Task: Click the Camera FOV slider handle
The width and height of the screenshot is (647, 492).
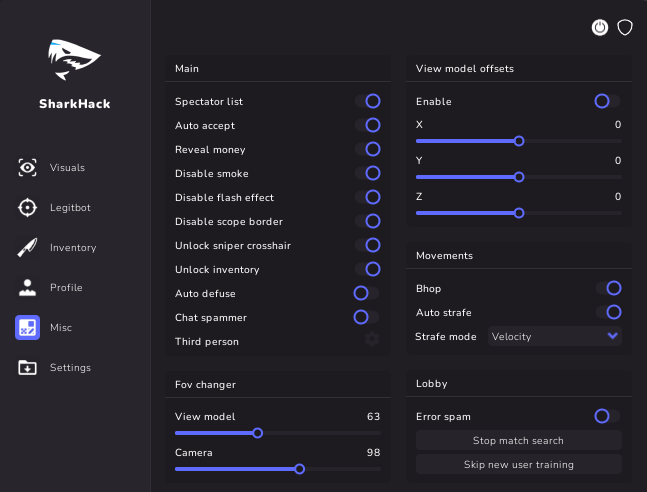Action: tap(299, 468)
